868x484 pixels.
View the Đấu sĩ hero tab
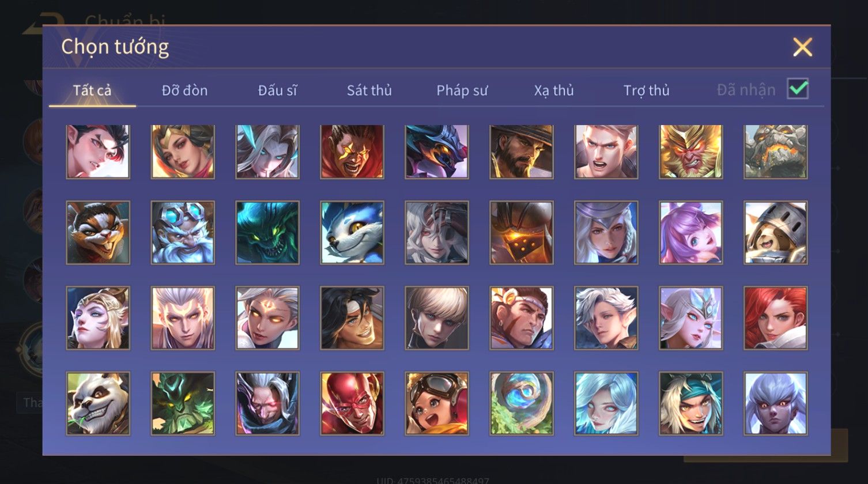pyautogui.click(x=277, y=90)
